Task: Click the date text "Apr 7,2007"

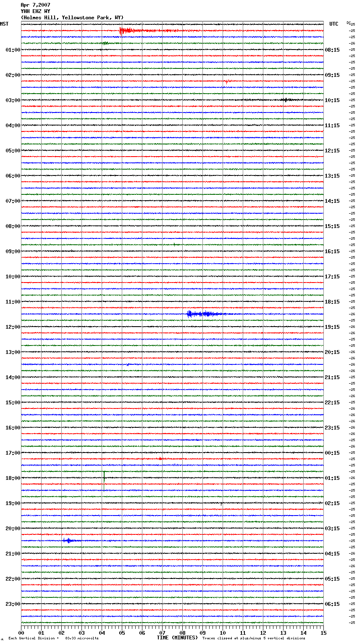Action: coord(35,5)
